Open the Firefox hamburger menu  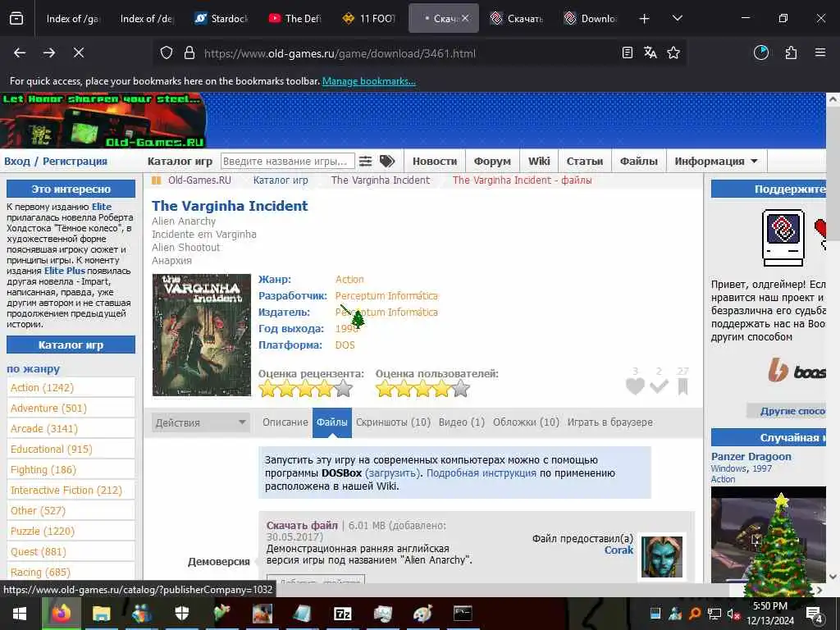pos(820,52)
